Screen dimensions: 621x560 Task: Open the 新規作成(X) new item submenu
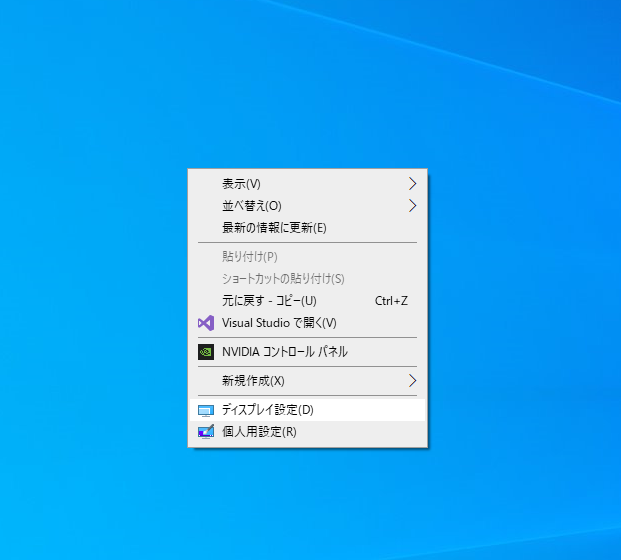click(x=253, y=381)
